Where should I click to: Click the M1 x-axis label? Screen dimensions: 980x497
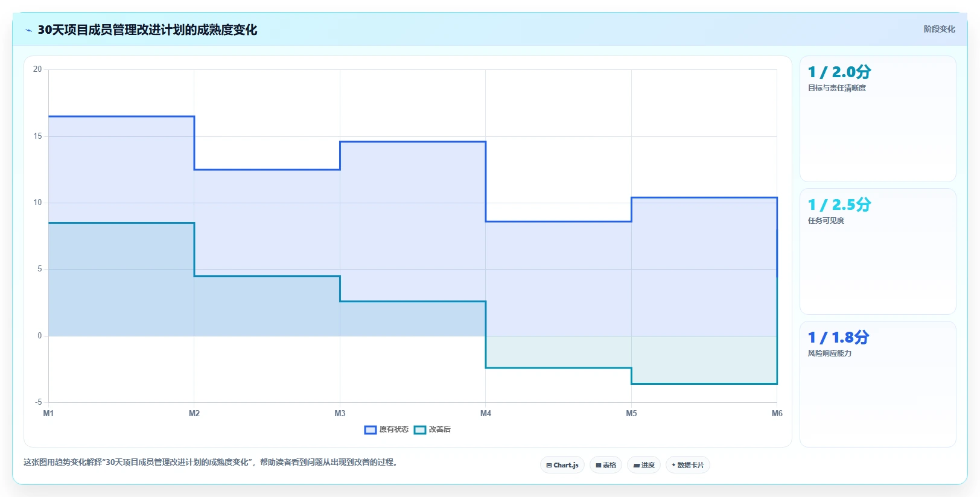[x=48, y=413]
